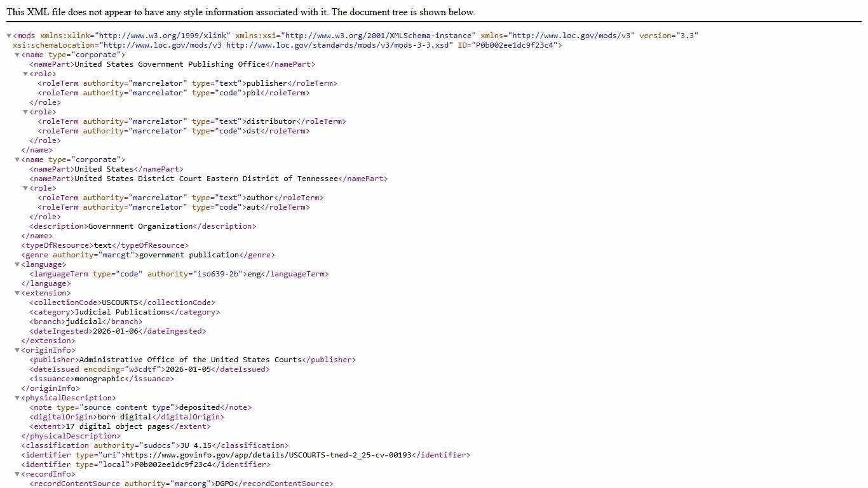The width and height of the screenshot is (868, 488).
Task: Collapse the physicalDescription element
Action: tap(17, 398)
